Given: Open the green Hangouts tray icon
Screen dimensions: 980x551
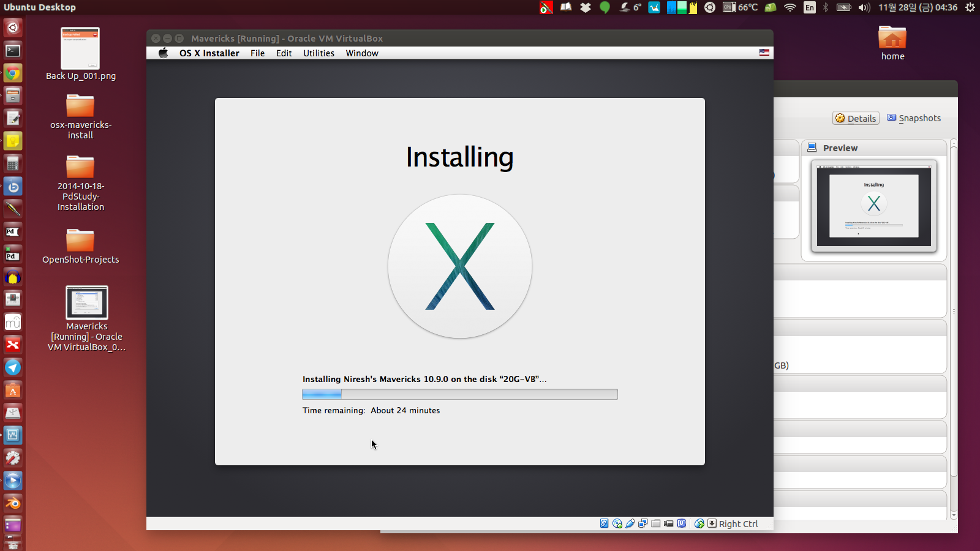Looking at the screenshot, I should (605, 7).
